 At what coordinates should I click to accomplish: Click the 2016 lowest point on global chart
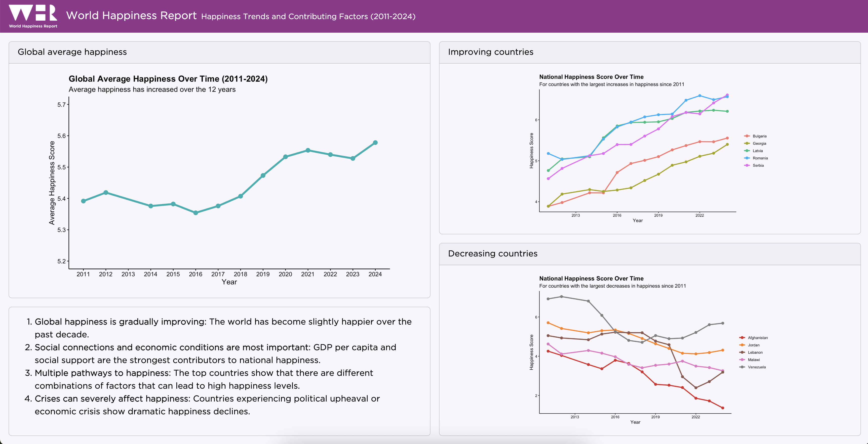pos(195,213)
